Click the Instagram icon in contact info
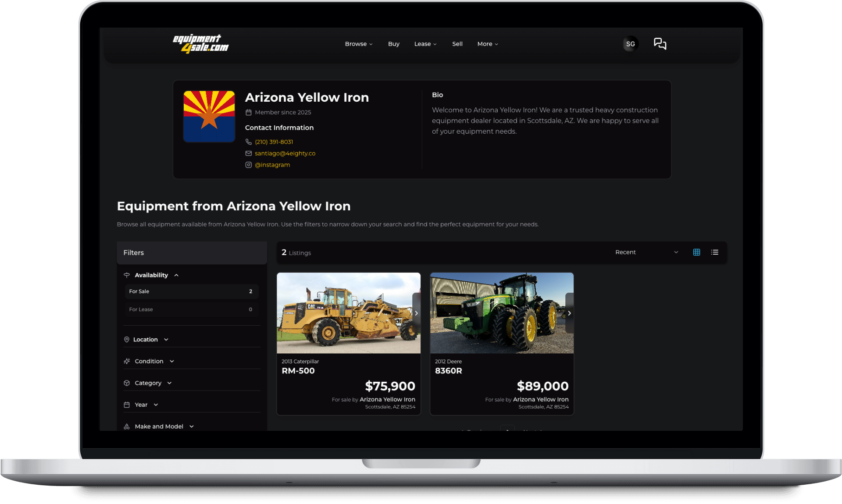 tap(249, 165)
